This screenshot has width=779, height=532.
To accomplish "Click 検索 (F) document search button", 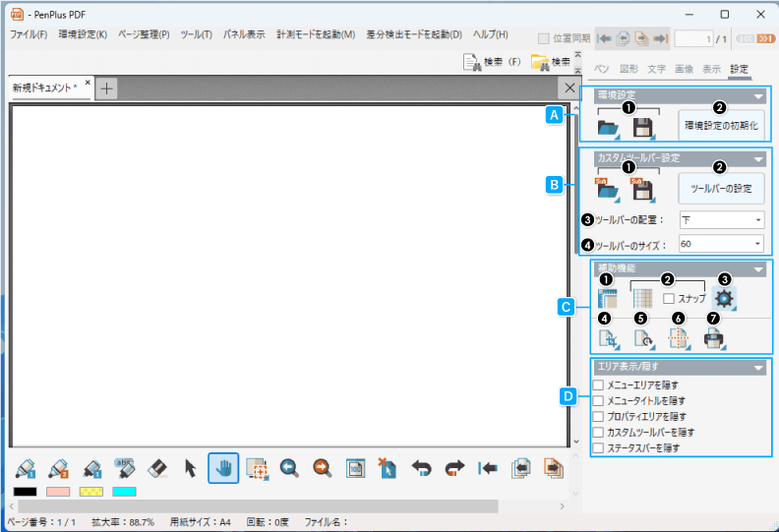I will [x=492, y=62].
